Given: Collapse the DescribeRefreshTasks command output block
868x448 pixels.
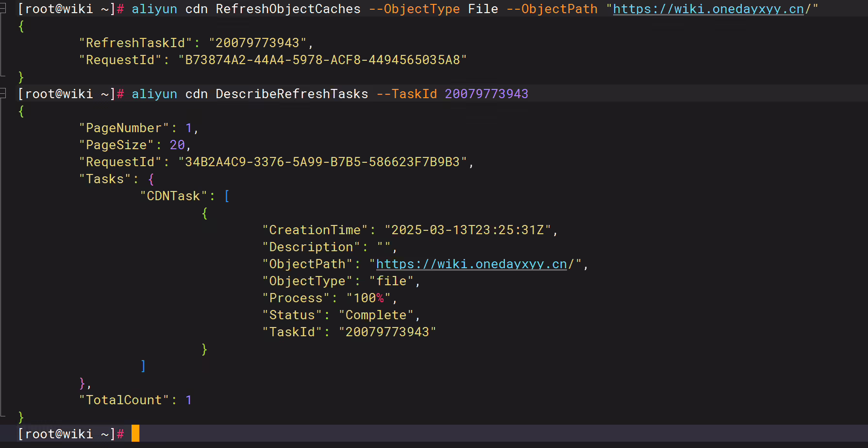Looking at the screenshot, I should point(3,93).
